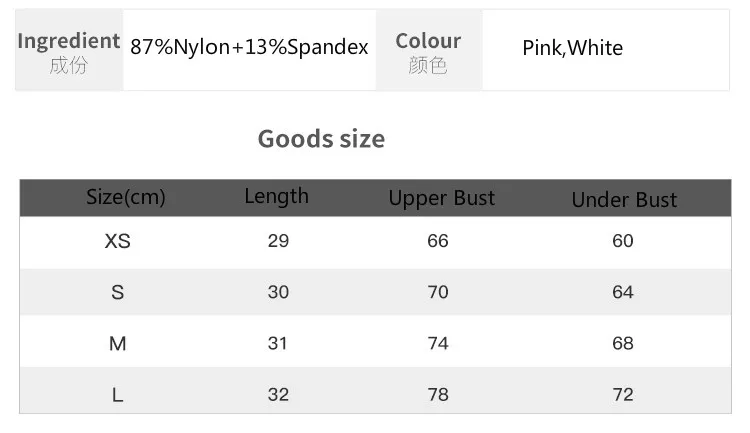Click the L length value 32

278,395
